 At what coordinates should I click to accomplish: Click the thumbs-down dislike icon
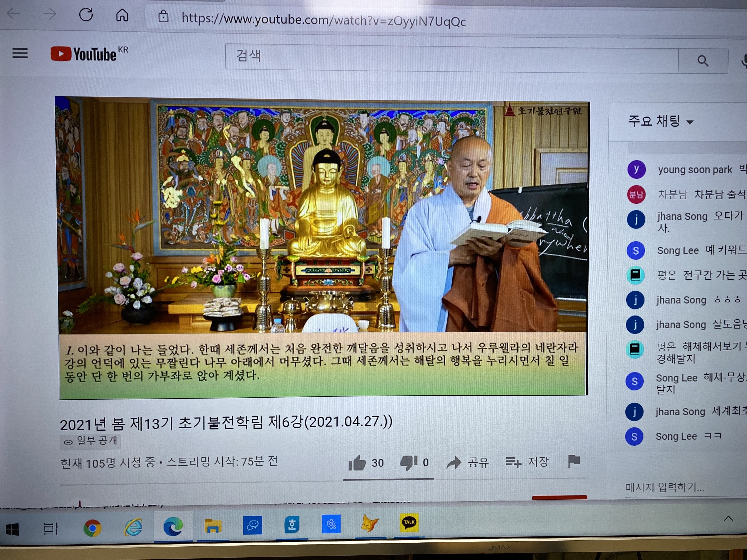409,462
